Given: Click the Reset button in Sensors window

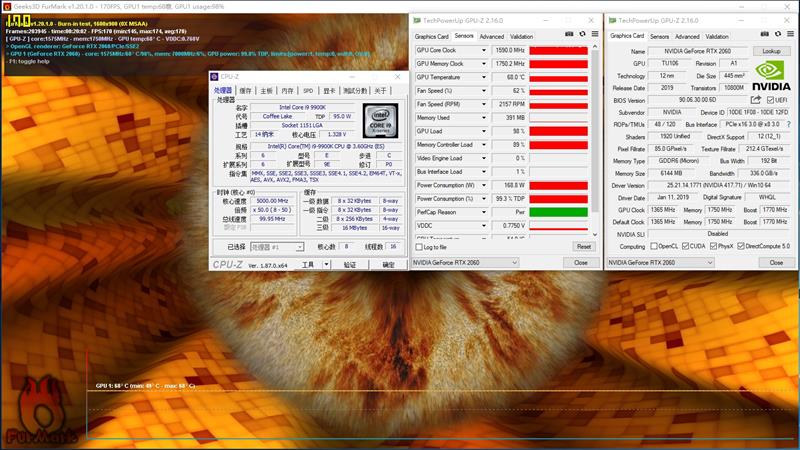Looking at the screenshot, I should coord(584,246).
